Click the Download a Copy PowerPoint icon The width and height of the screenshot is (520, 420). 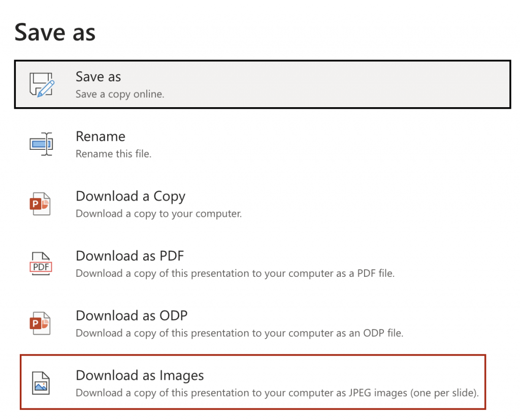[40, 204]
